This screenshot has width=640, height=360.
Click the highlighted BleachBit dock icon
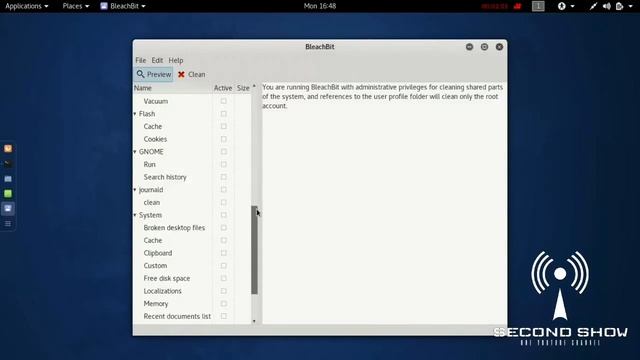[x=8, y=209]
